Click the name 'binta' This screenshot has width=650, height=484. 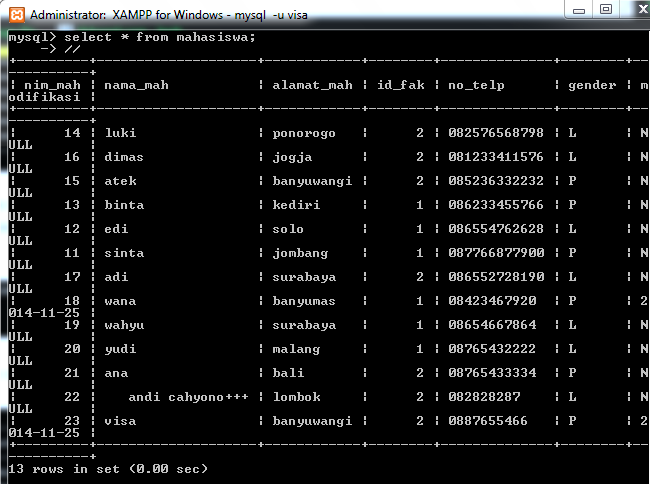(124, 205)
